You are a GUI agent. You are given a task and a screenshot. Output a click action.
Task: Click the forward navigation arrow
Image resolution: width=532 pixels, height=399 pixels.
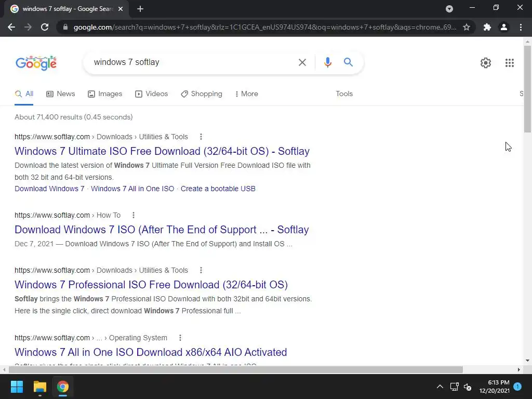(28, 27)
